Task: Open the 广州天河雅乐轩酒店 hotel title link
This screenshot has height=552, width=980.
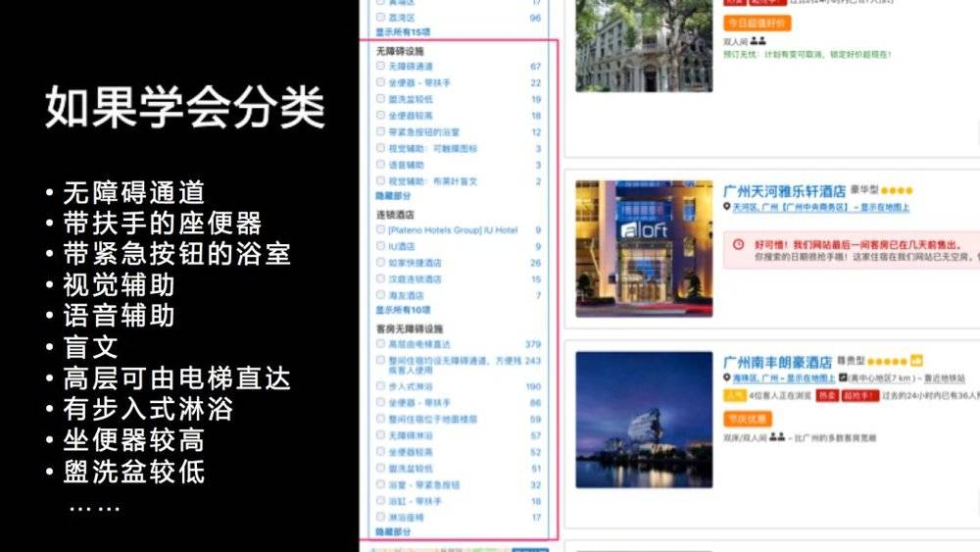Action: pyautogui.click(x=784, y=191)
